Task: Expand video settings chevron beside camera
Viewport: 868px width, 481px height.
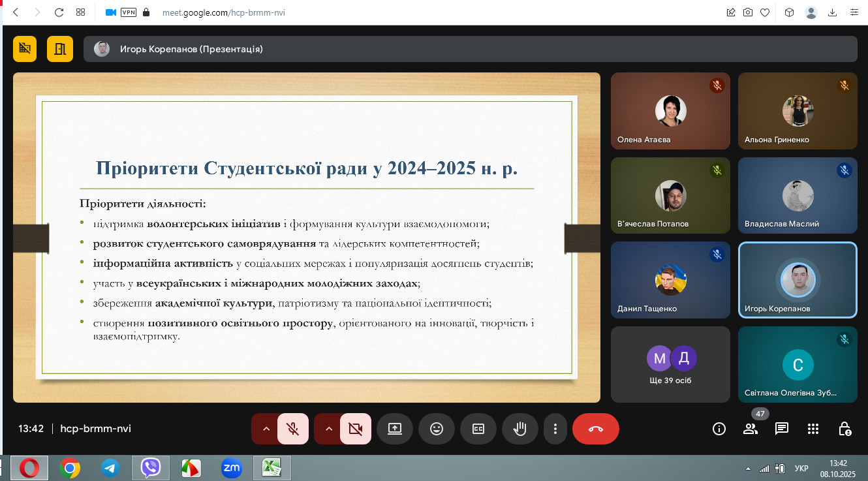Action: click(x=328, y=429)
